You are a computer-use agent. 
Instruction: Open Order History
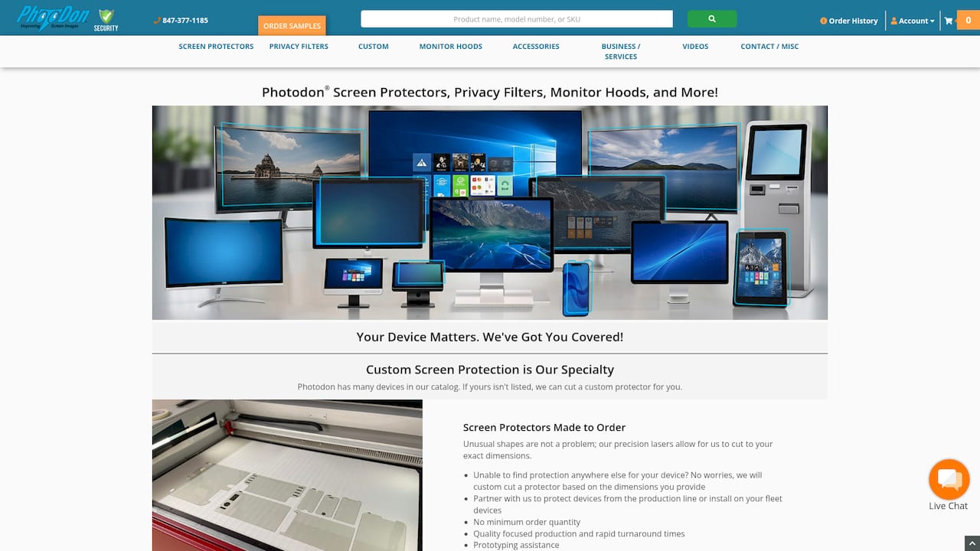(x=849, y=21)
